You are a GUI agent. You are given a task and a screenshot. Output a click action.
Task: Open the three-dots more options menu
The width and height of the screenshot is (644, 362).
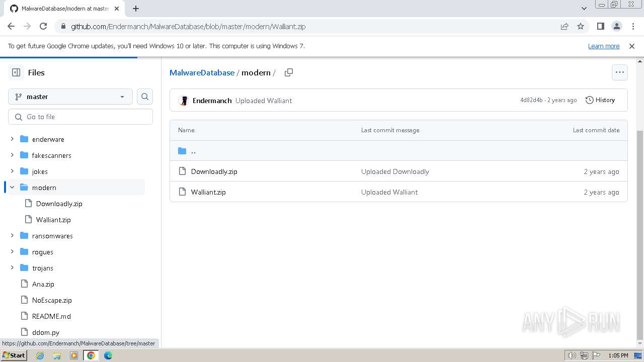coord(619,72)
